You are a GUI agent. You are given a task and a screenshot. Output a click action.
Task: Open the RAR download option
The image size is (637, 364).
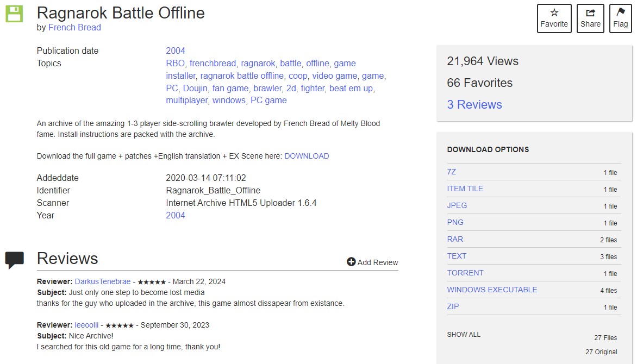(455, 239)
